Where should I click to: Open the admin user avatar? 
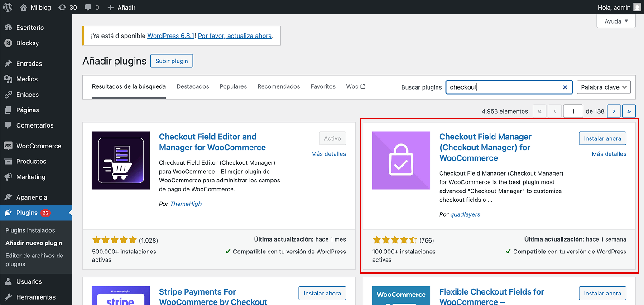click(637, 7)
